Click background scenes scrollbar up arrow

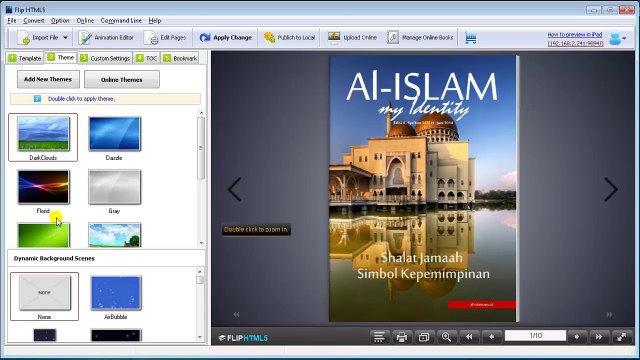(200, 272)
